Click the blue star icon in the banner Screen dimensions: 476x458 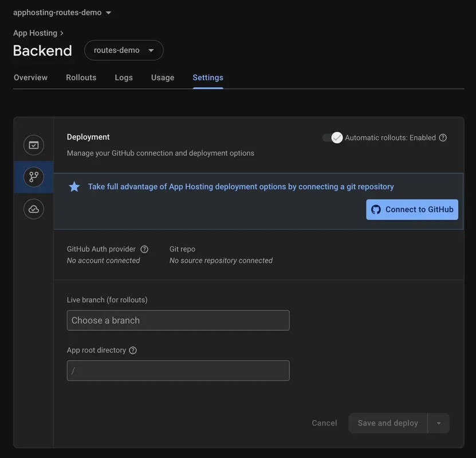pyautogui.click(x=74, y=187)
